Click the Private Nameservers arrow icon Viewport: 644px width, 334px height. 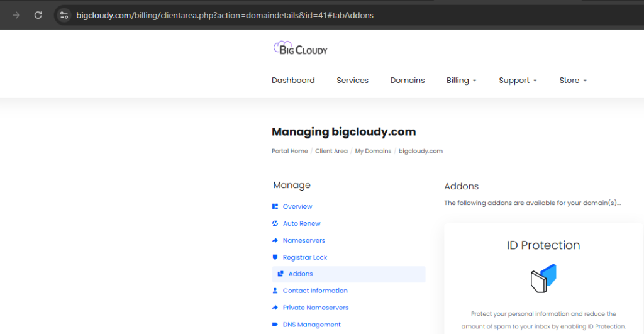(275, 308)
